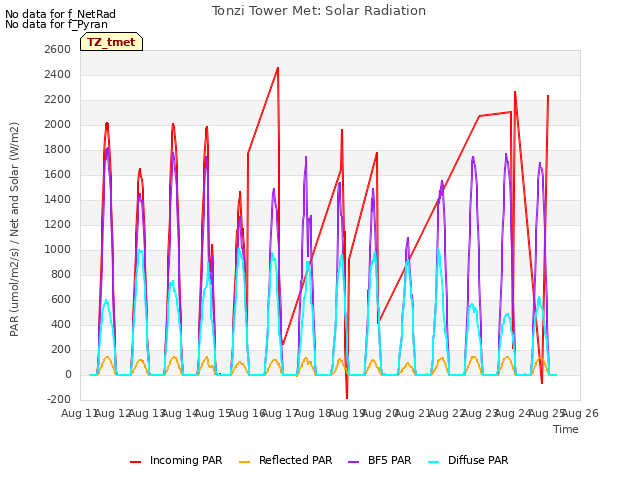Click the red negative dip near -200 on Aug 18

click(x=347, y=398)
